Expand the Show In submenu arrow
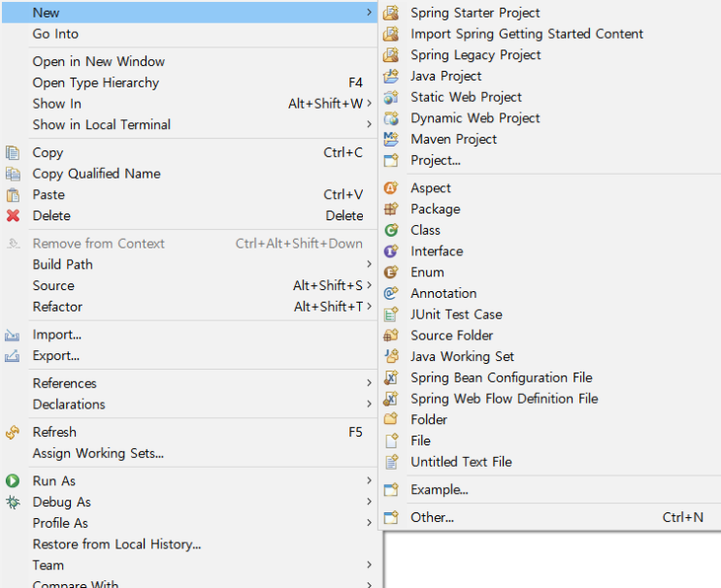 (369, 104)
